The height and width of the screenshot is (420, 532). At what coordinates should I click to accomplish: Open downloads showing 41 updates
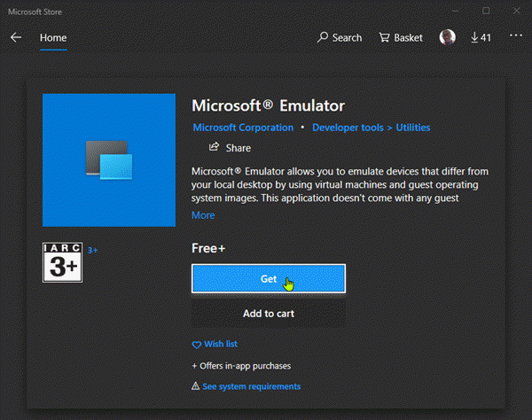[481, 38]
